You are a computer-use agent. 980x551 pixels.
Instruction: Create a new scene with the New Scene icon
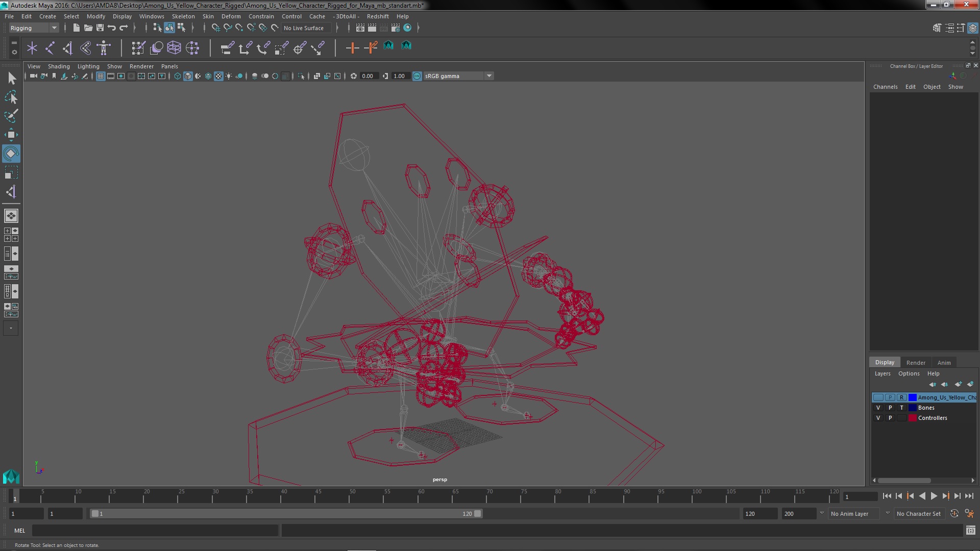76,28
